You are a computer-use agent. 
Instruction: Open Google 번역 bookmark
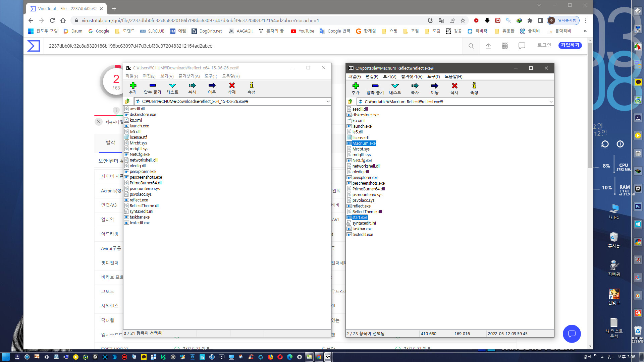pyautogui.click(x=335, y=31)
